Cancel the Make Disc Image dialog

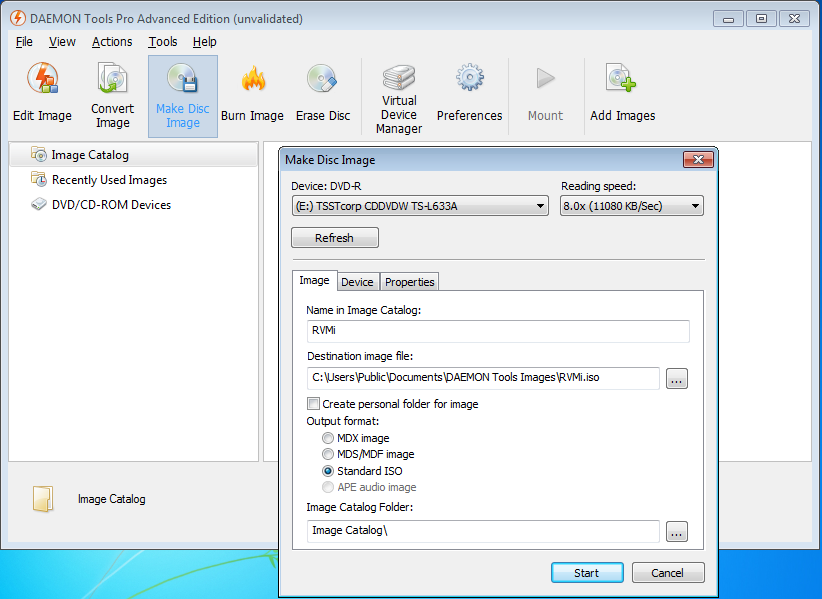[668, 572]
